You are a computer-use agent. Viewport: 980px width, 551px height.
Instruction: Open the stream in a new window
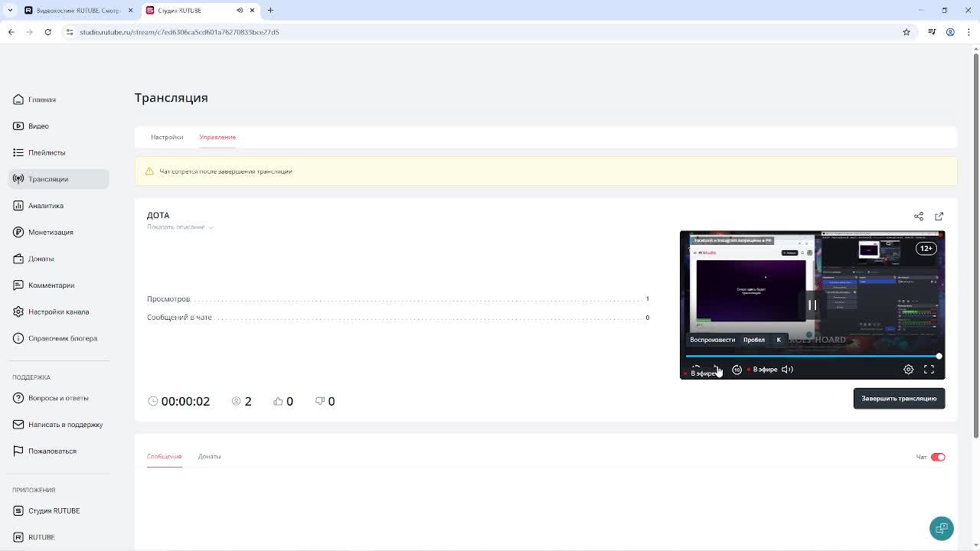[x=939, y=216]
